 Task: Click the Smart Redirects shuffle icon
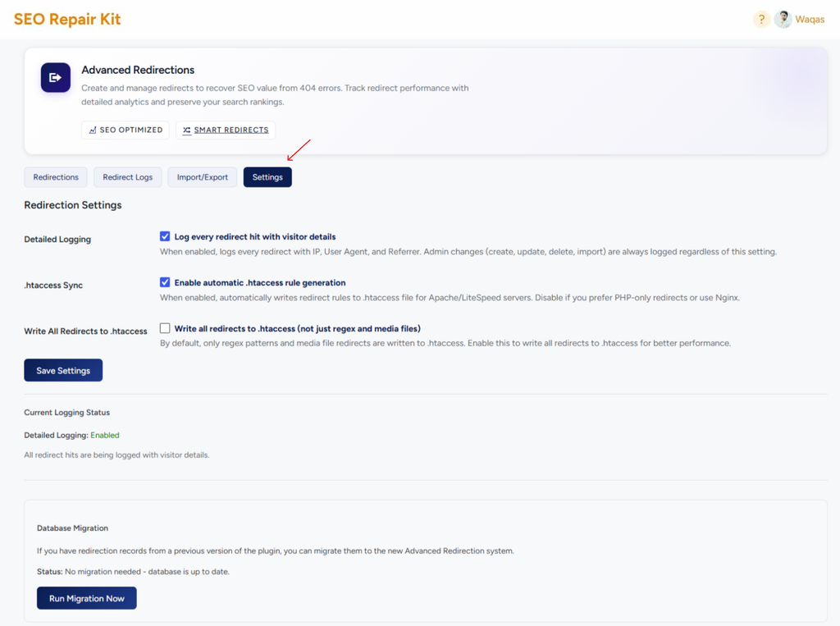pyautogui.click(x=186, y=130)
